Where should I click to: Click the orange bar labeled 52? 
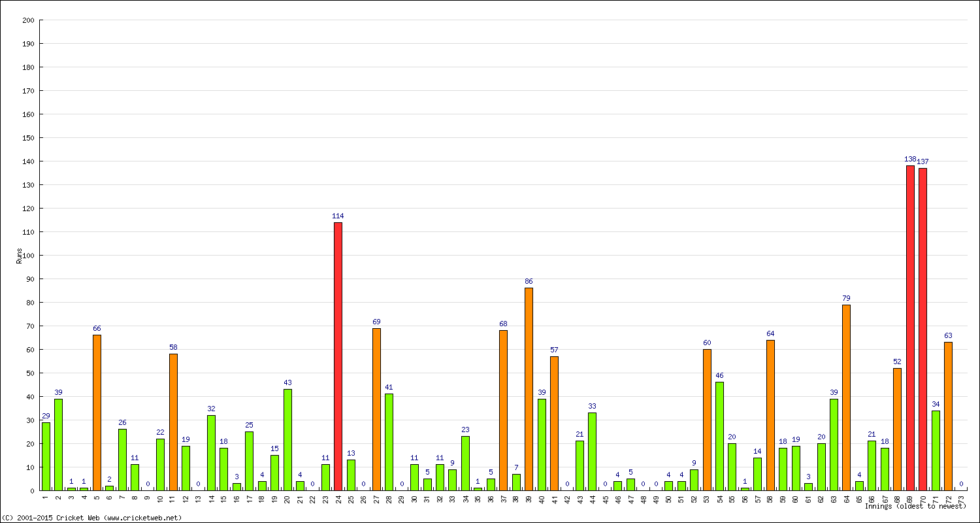pos(897,429)
